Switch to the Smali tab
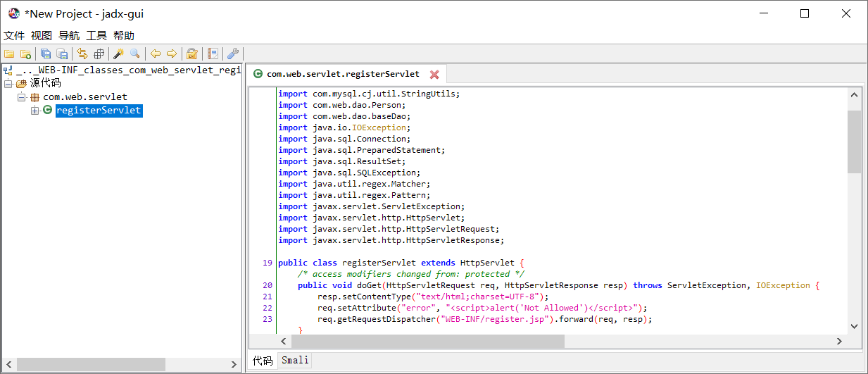The width and height of the screenshot is (868, 374). click(x=295, y=360)
